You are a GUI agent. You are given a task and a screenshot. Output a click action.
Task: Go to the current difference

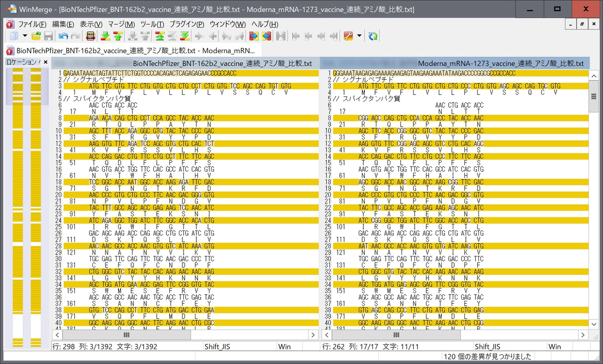click(x=172, y=36)
